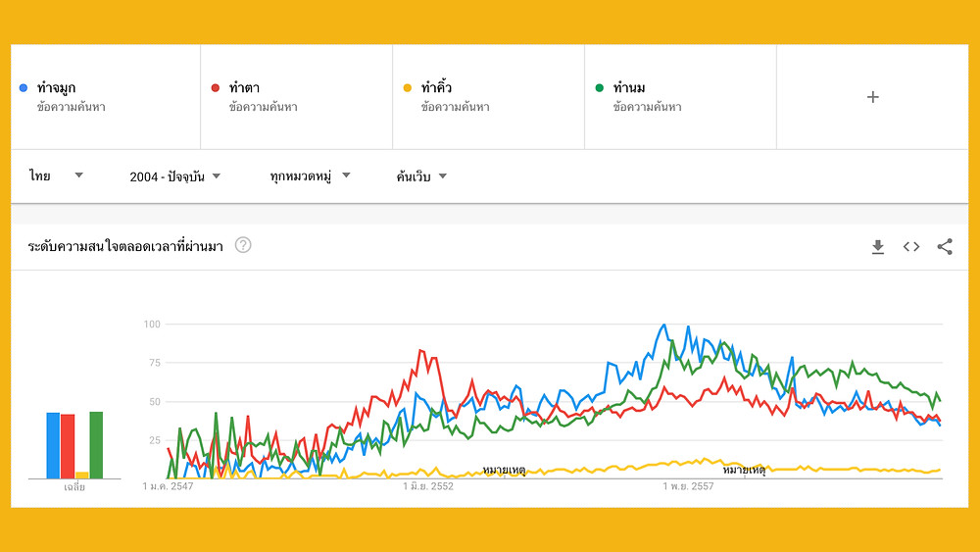
Task: Expand the ไทย country dropdown
Action: (x=56, y=176)
